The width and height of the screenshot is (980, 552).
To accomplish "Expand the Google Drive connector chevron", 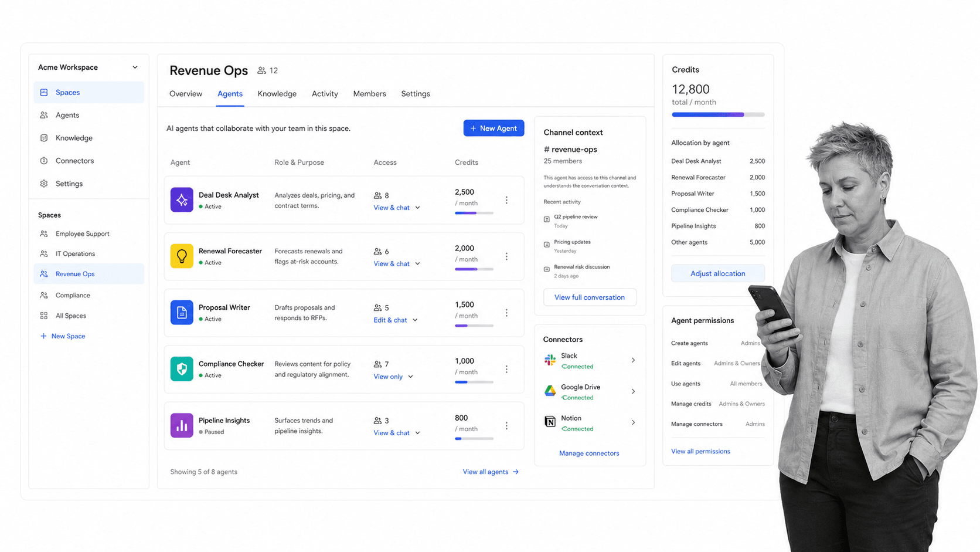I will (x=633, y=391).
